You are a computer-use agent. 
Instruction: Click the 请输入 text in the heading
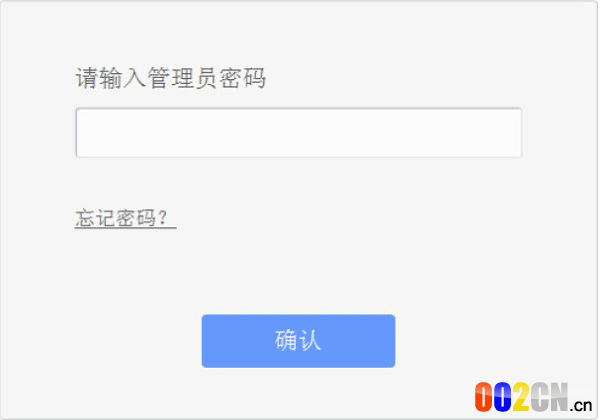[111, 78]
